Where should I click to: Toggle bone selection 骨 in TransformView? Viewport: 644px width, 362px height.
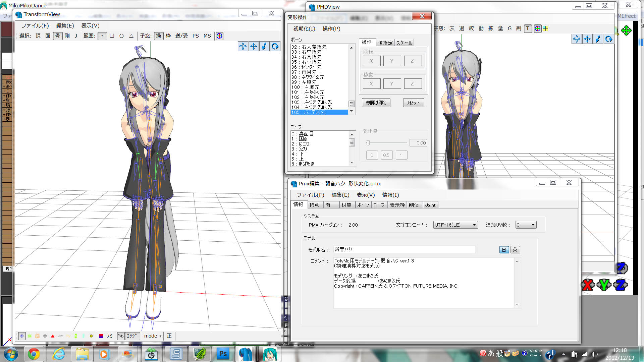point(58,36)
